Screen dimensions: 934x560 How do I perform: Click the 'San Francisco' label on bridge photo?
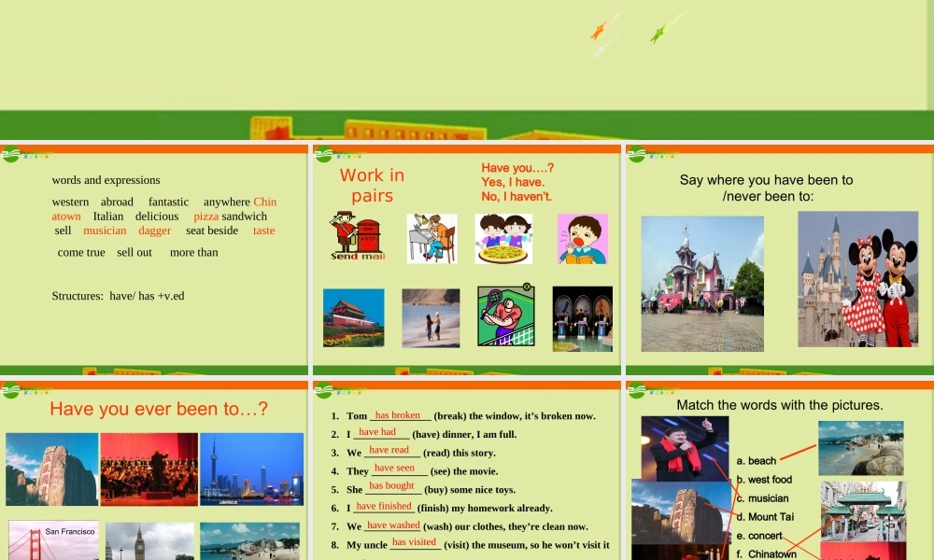(70, 531)
